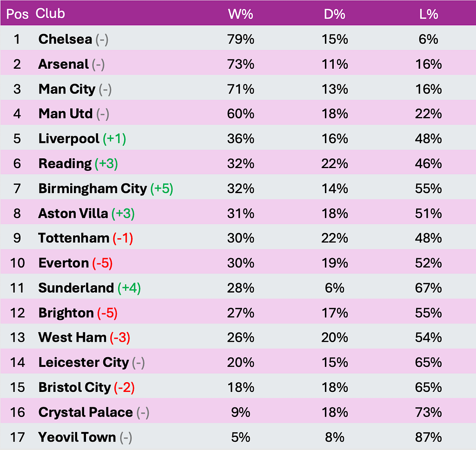Select the Yeovil Town club name
476x450 pixels.
point(77,437)
